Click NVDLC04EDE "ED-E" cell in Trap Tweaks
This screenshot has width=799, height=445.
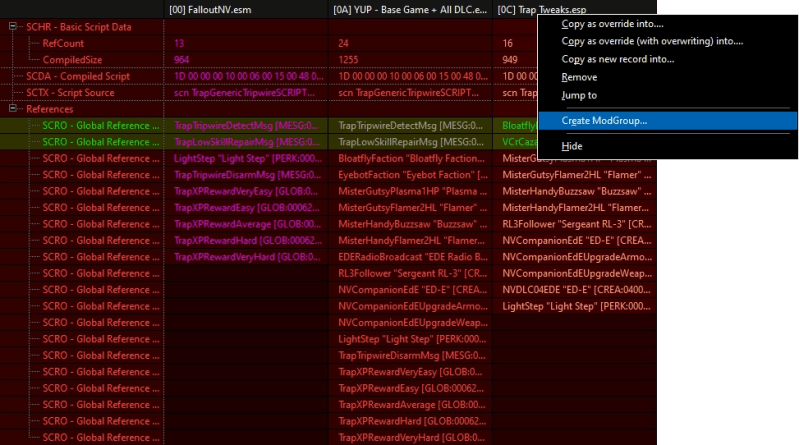[576, 290]
